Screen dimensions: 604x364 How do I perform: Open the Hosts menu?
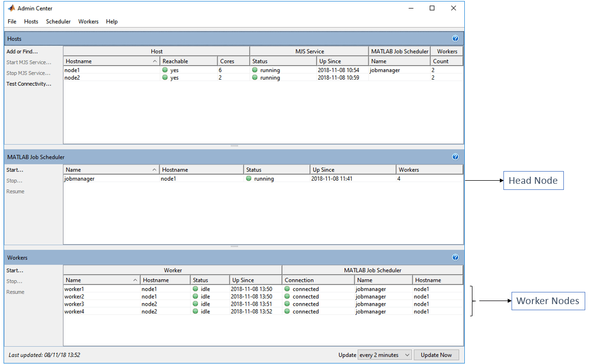pos(31,21)
